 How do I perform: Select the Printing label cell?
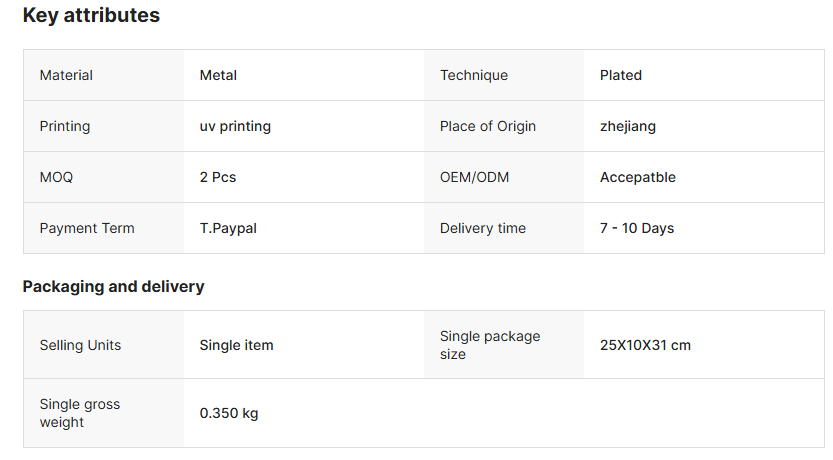pos(65,126)
